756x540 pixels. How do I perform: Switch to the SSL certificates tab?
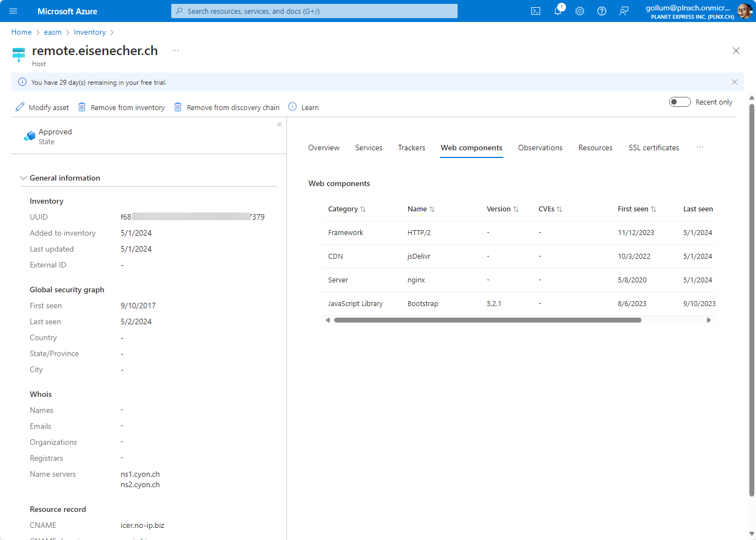click(x=654, y=148)
